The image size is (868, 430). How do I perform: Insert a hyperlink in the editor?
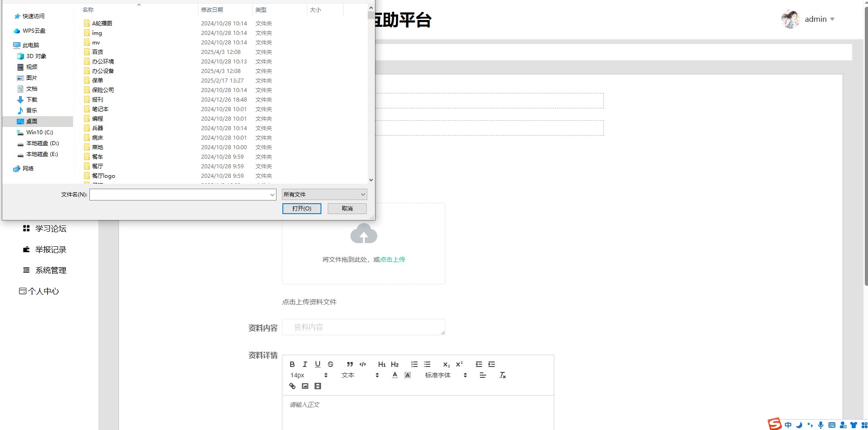[292, 386]
